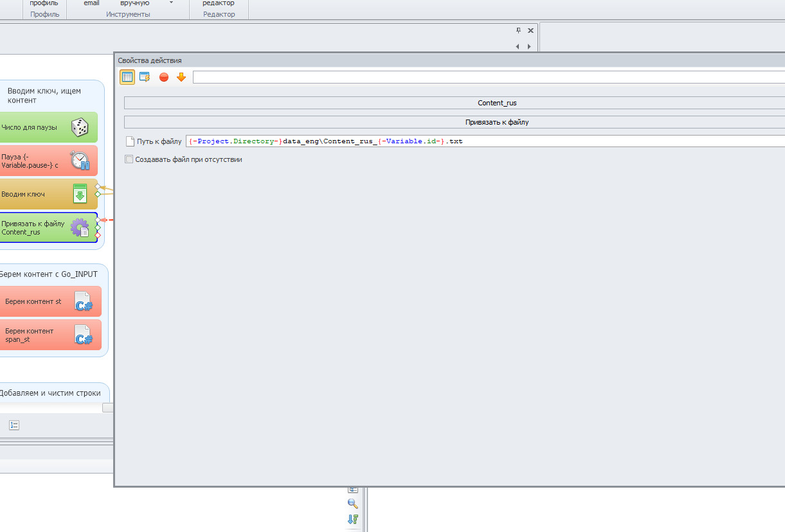The width and height of the screenshot is (785, 532).
Task: Open the window with lightning icon in Свойства действия toolbar
Action: coord(145,77)
